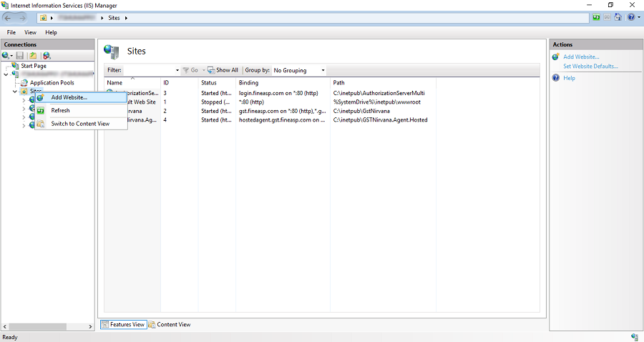Select Application Pools in the Connections tree

(52, 82)
